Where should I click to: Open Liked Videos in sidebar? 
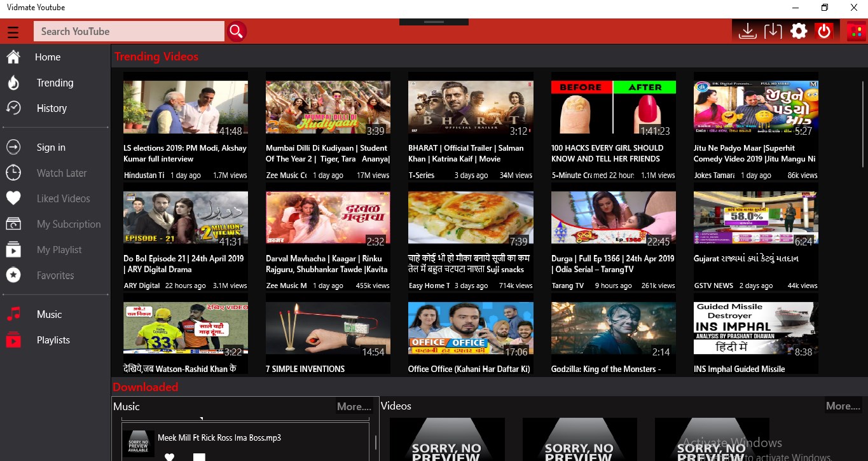[64, 198]
